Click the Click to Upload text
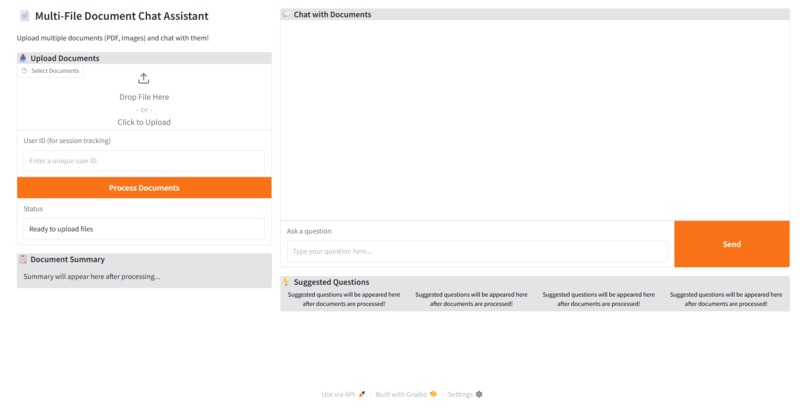The image size is (806, 406). click(x=144, y=122)
